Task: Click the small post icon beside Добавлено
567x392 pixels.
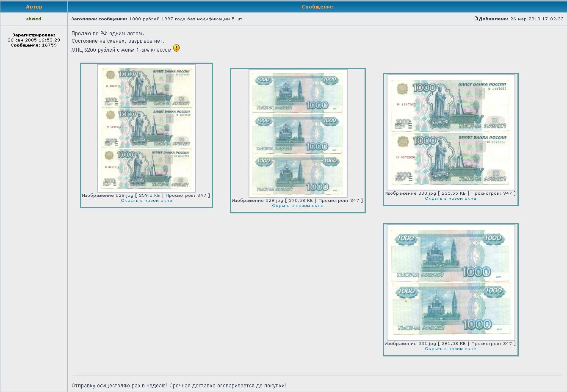Action: point(476,19)
